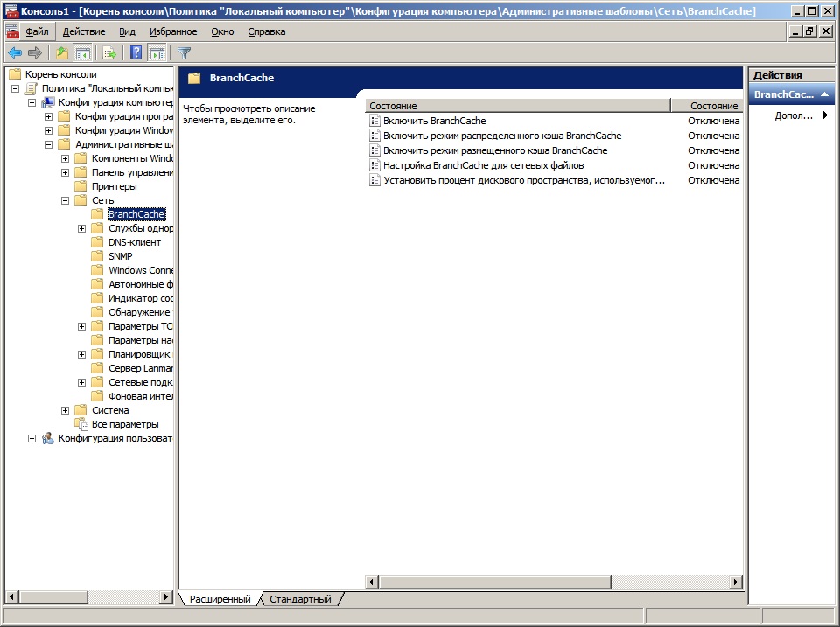This screenshot has height=627, width=840.
Task: Sort by the left 'Состояние' column header
Action: (518, 106)
